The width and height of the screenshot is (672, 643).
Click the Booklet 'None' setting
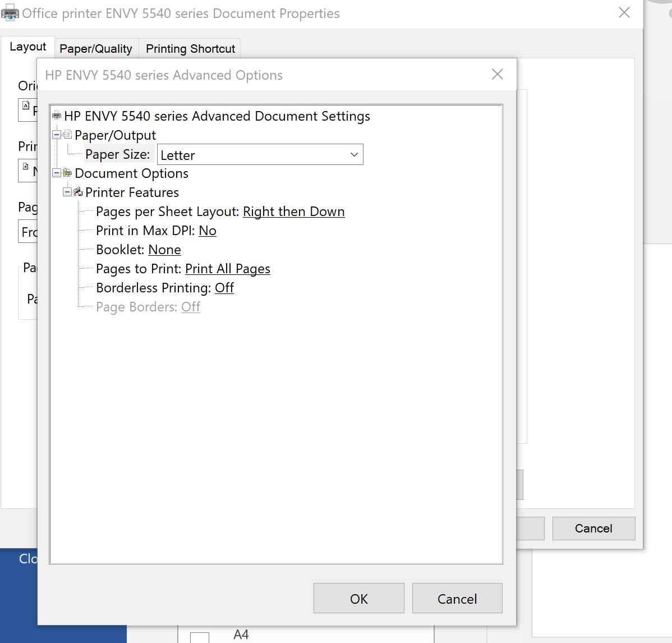pos(164,250)
